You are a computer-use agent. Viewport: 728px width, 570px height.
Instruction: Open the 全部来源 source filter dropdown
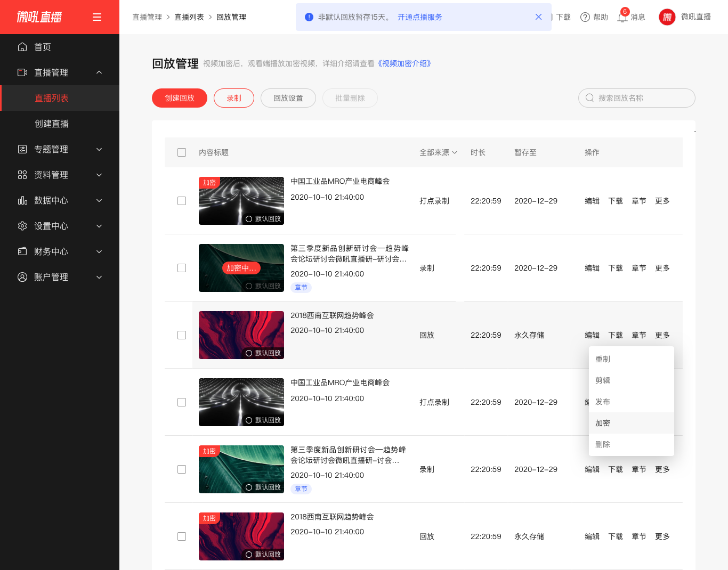click(x=438, y=152)
